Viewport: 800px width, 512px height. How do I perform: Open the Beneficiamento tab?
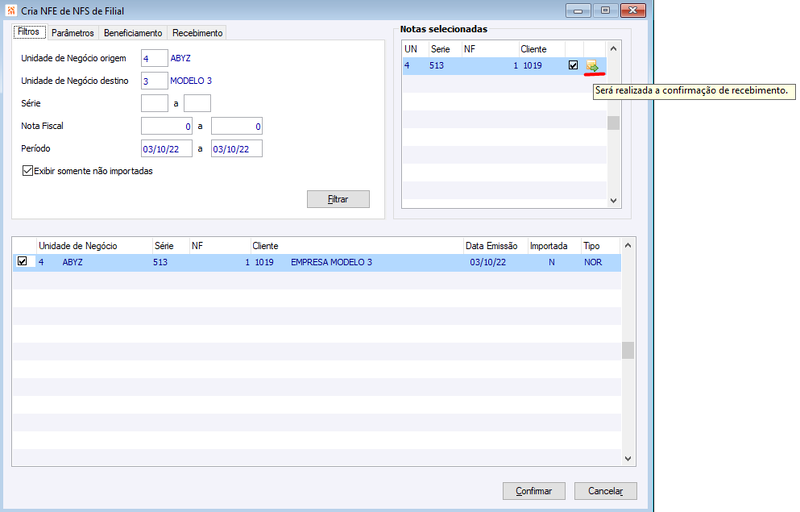(133, 33)
